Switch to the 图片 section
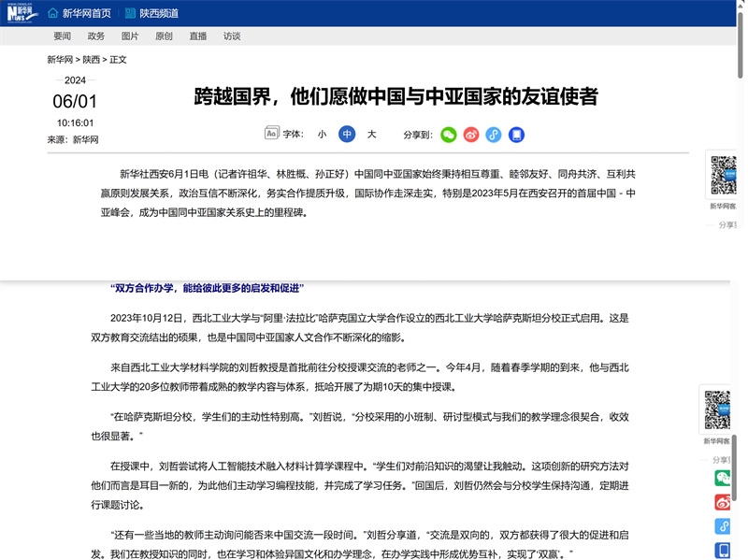Viewport: 748px width, 560px height. click(129, 36)
